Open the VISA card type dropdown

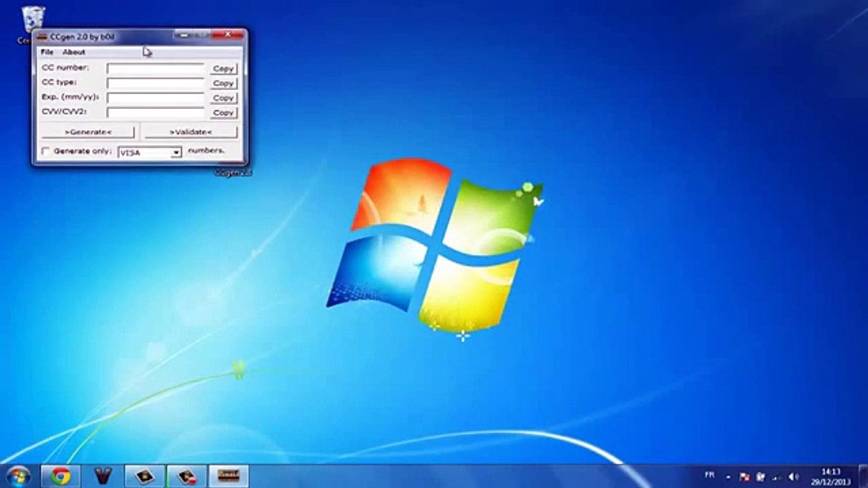(149, 152)
